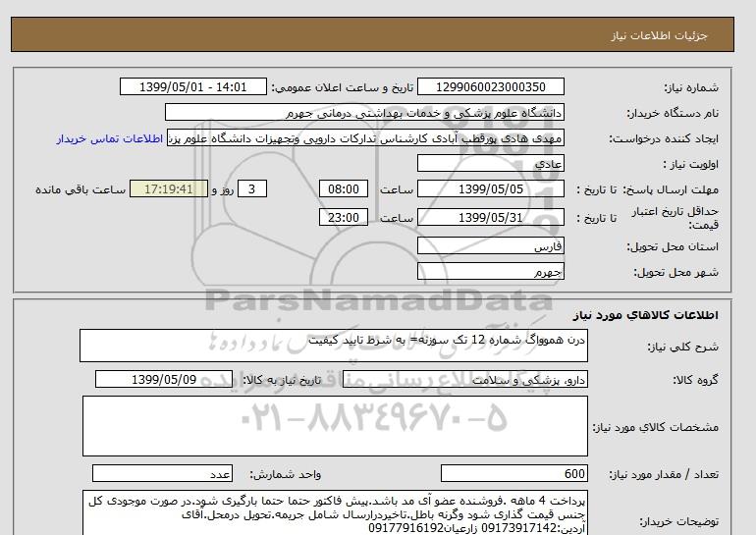Click the حداقل تاریخ اعتبار قیمت label
The image size is (756, 535).
(675, 218)
